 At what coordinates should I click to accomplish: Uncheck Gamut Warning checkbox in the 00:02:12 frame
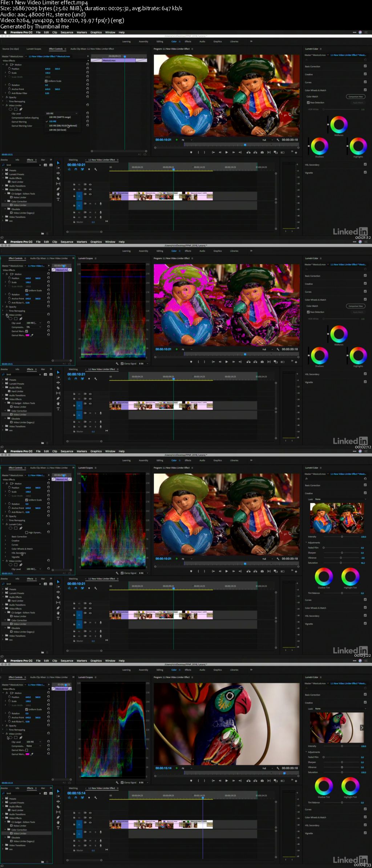click(27, 331)
